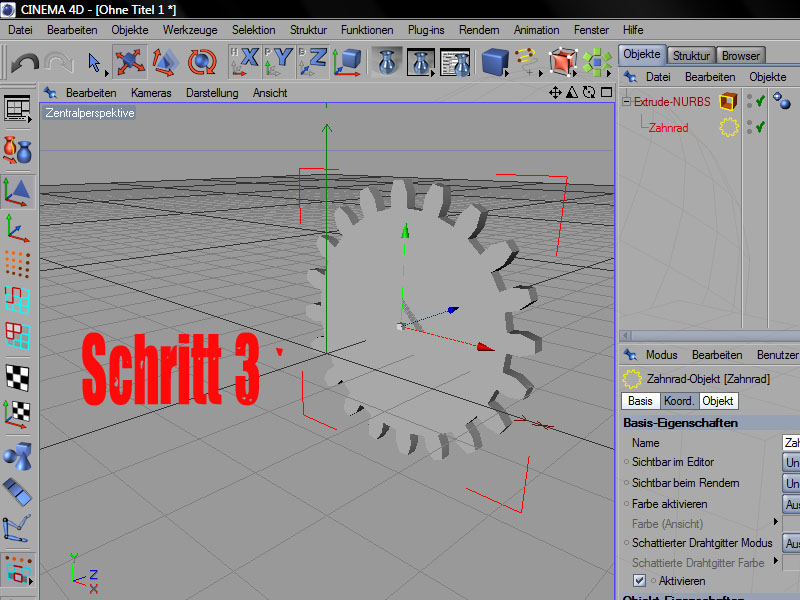Toggle Zahnrad green enable checkmark
This screenshot has height=600, width=800.
(x=760, y=126)
